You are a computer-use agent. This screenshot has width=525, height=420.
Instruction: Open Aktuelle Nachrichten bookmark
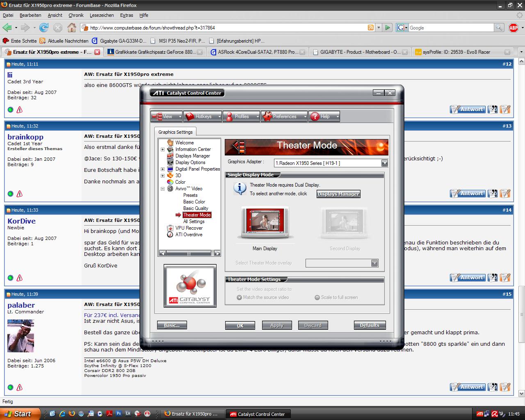[x=64, y=41]
